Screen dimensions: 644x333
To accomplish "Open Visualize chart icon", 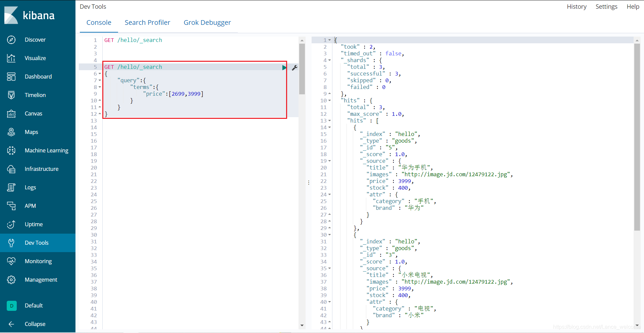I will (11, 58).
